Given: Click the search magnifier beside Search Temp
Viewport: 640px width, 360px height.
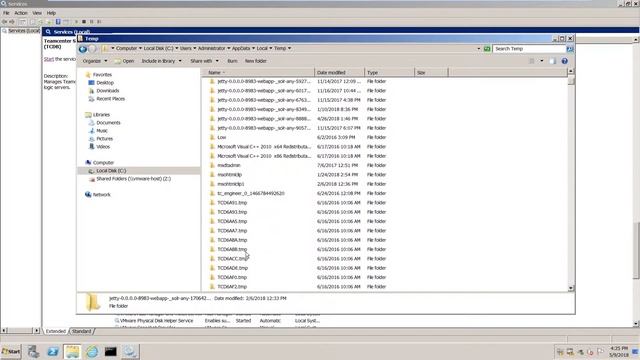Looking at the screenshot, I should (x=570, y=49).
